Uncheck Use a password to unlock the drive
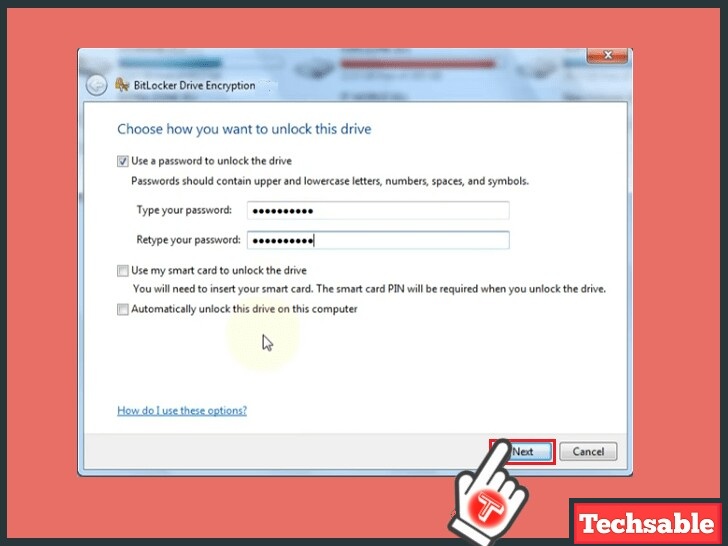Viewport: 728px width, 546px height. [x=123, y=161]
